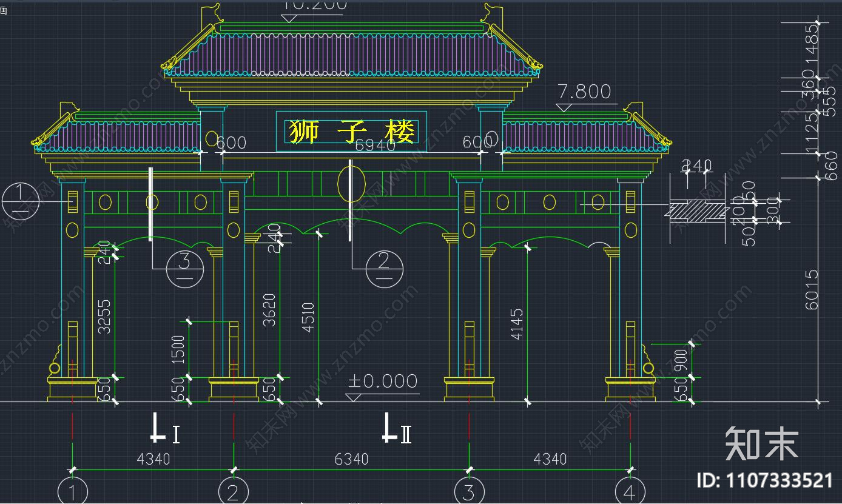The height and width of the screenshot is (504, 842).
Task: Pick the 6940 dimension text
Action: tap(375, 146)
